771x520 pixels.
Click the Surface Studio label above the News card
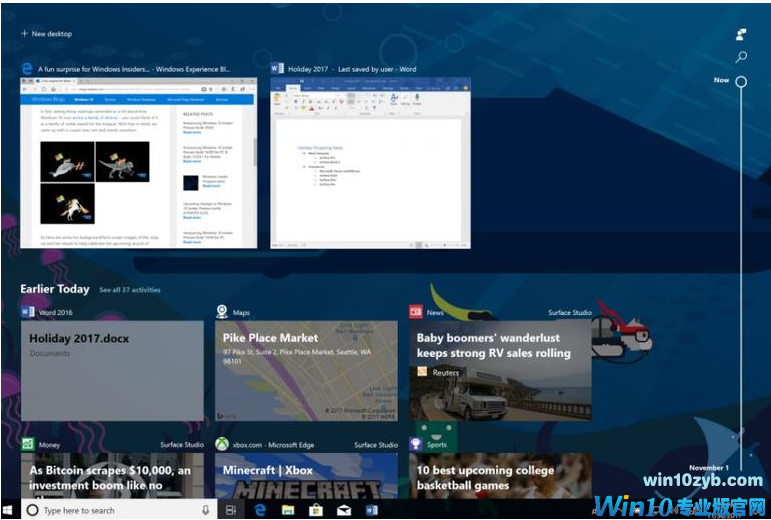click(x=570, y=313)
